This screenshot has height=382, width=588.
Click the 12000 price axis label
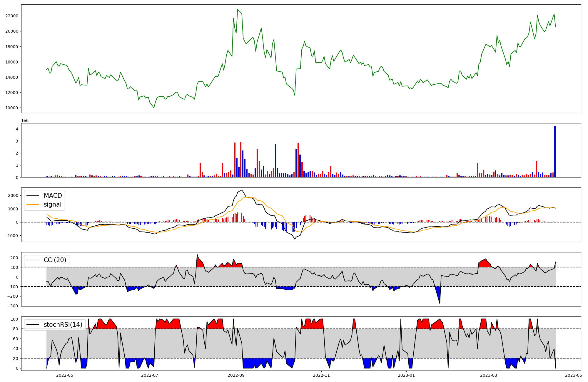(12, 93)
